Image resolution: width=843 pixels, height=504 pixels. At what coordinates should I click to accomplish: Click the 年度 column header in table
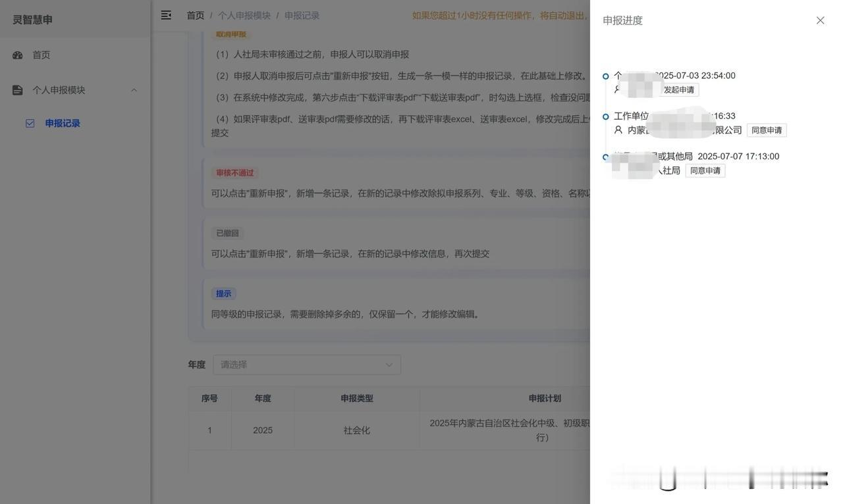pos(263,399)
